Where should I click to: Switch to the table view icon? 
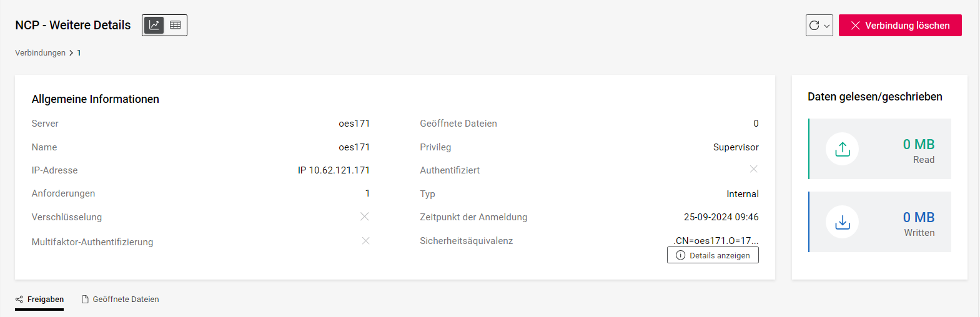click(x=176, y=25)
